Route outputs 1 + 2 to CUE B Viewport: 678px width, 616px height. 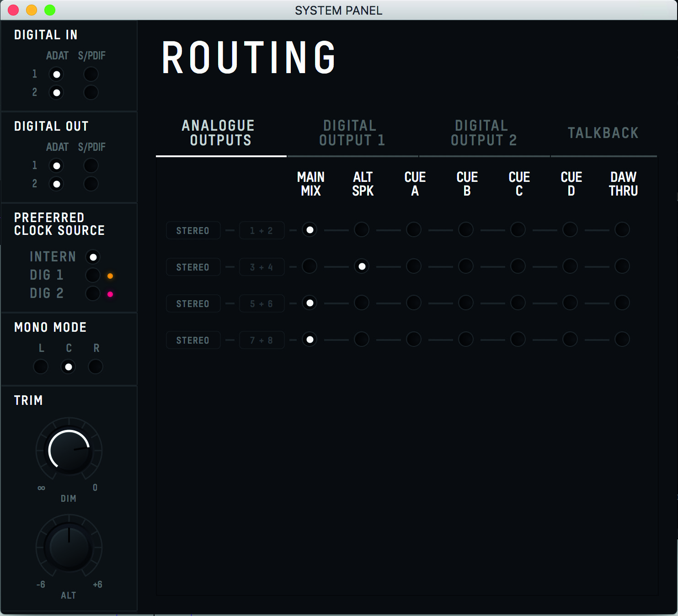(466, 229)
